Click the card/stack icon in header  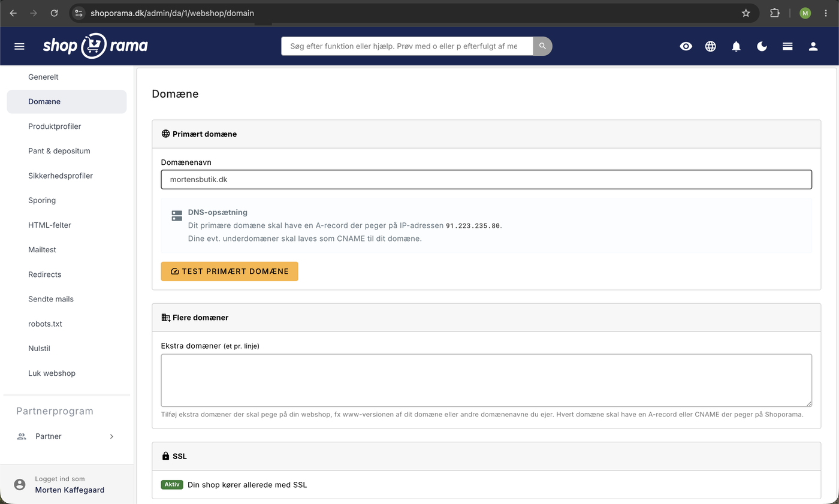[788, 46]
